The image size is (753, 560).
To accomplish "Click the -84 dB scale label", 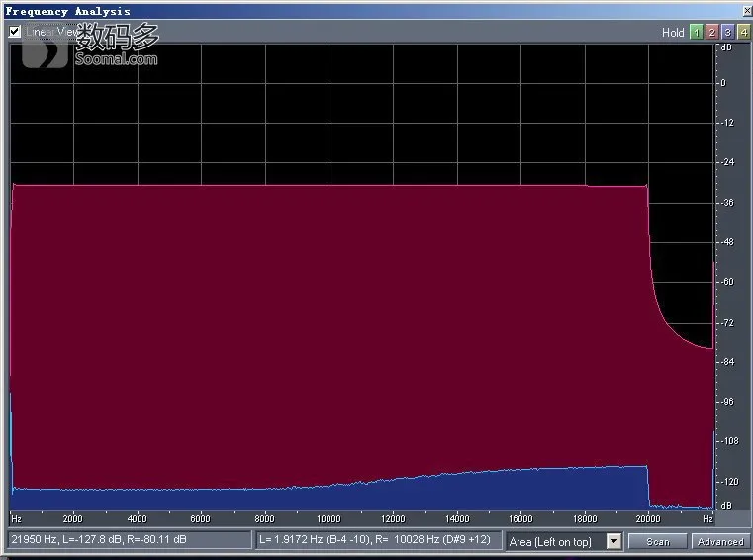I will (727, 362).
